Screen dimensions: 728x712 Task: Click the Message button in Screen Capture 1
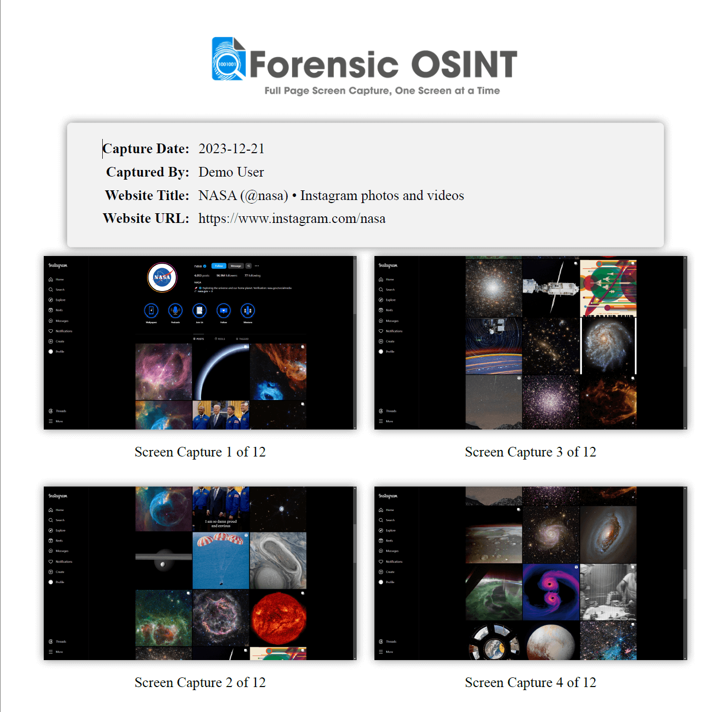[236, 266]
